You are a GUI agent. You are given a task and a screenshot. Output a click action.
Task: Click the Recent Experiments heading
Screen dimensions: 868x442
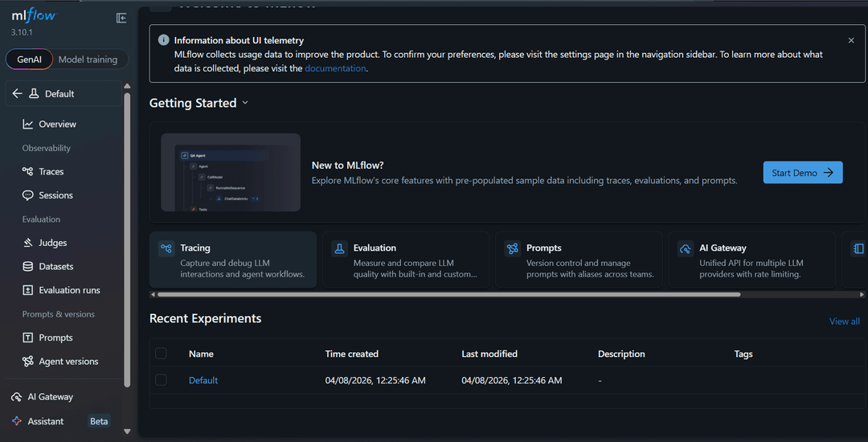pos(206,318)
